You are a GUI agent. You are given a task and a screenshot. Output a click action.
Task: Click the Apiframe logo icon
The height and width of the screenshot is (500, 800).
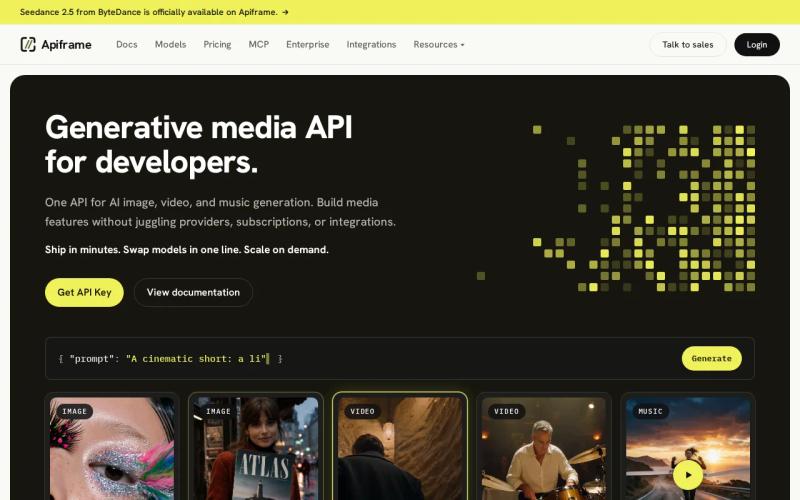(x=28, y=44)
